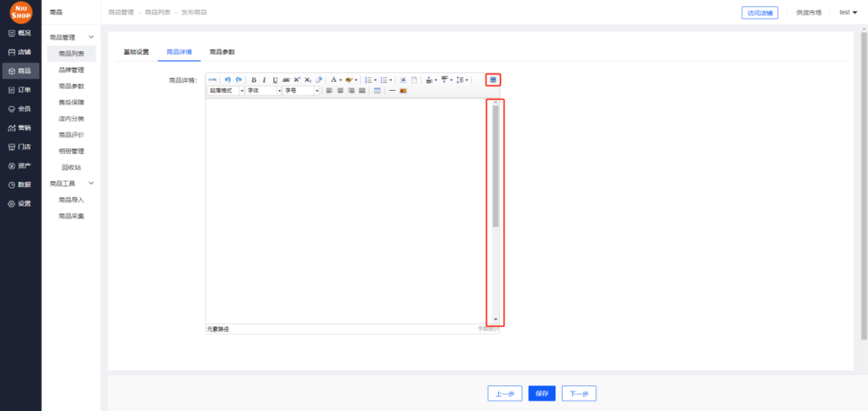Open 会员 in the left sidebar
Image resolution: width=868 pixels, height=411 pixels.
tap(20, 109)
